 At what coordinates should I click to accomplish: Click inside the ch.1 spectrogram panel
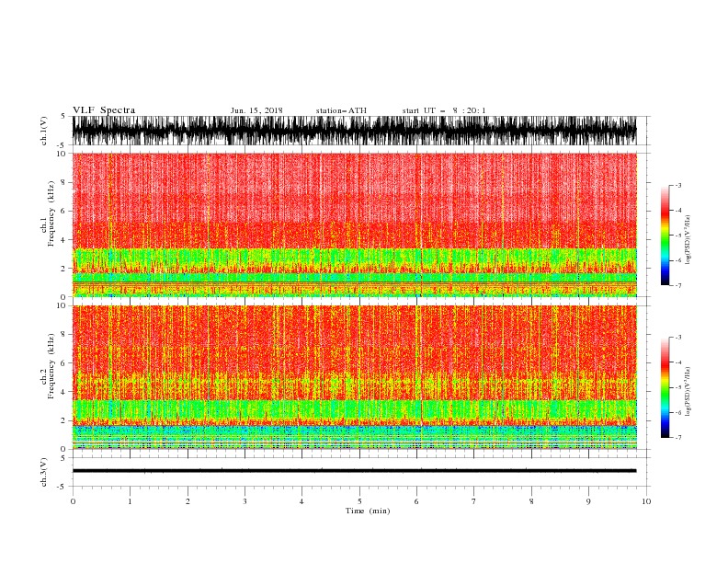point(354,224)
